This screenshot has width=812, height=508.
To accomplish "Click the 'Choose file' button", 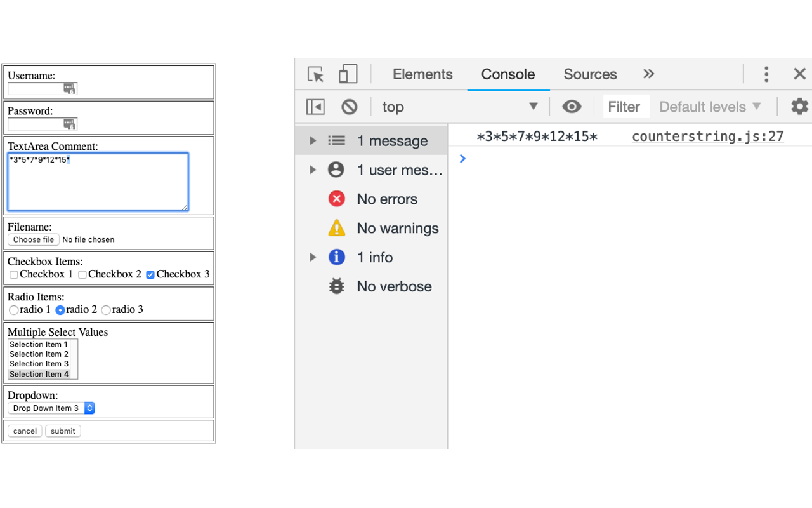I will (x=34, y=239).
